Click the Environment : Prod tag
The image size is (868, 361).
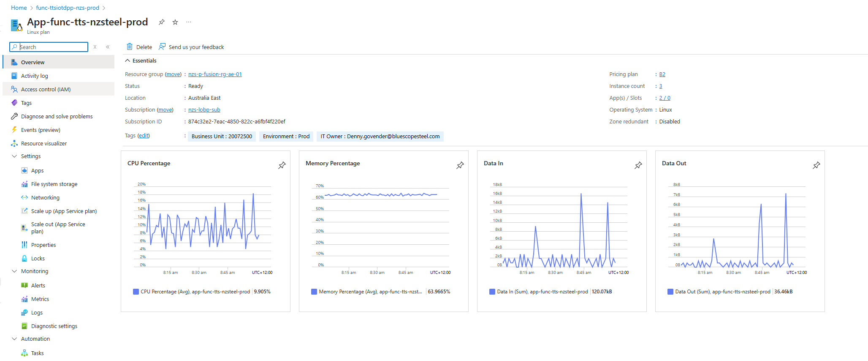coord(286,136)
